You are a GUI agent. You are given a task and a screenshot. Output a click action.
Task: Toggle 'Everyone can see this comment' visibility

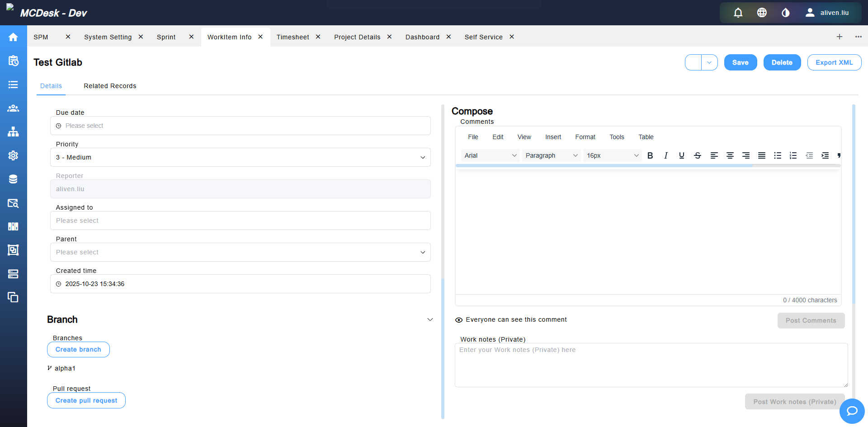(x=459, y=320)
